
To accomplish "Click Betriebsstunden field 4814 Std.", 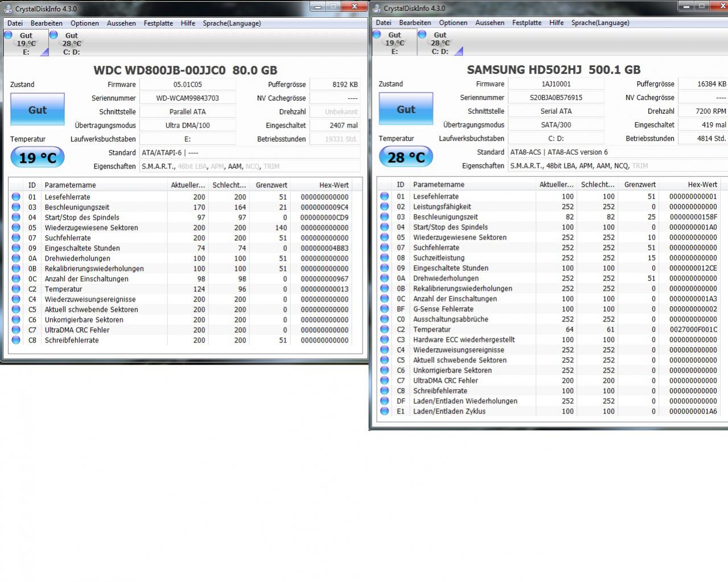I will 704,138.
